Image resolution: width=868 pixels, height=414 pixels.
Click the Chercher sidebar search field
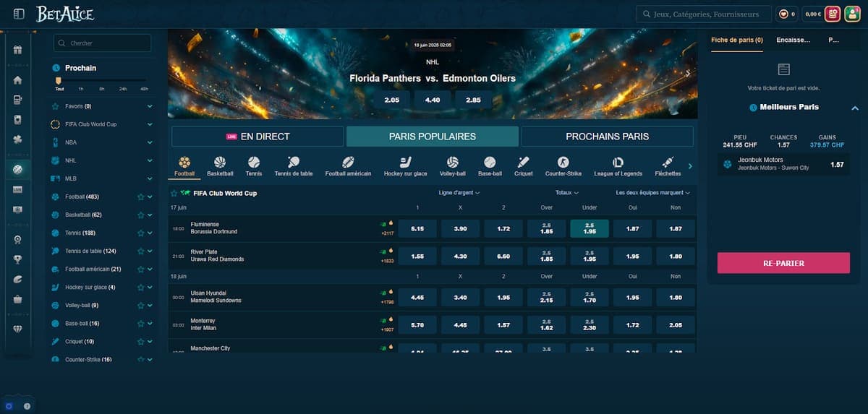[x=102, y=43]
